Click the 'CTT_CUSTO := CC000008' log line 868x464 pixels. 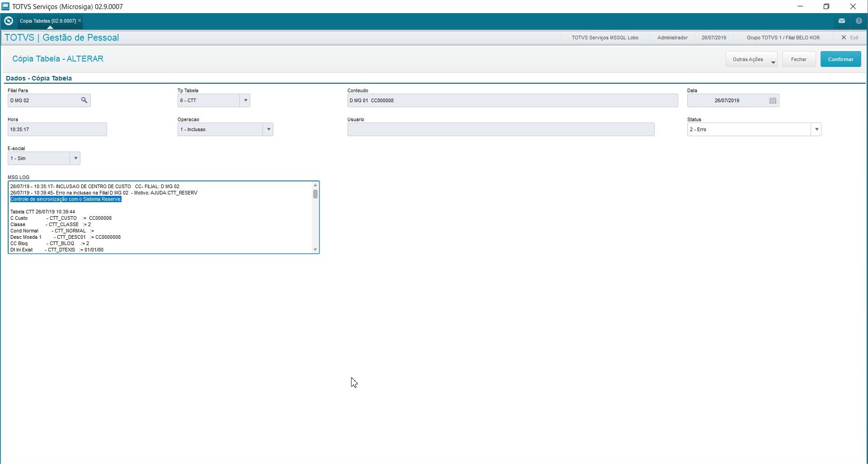pyautogui.click(x=61, y=218)
